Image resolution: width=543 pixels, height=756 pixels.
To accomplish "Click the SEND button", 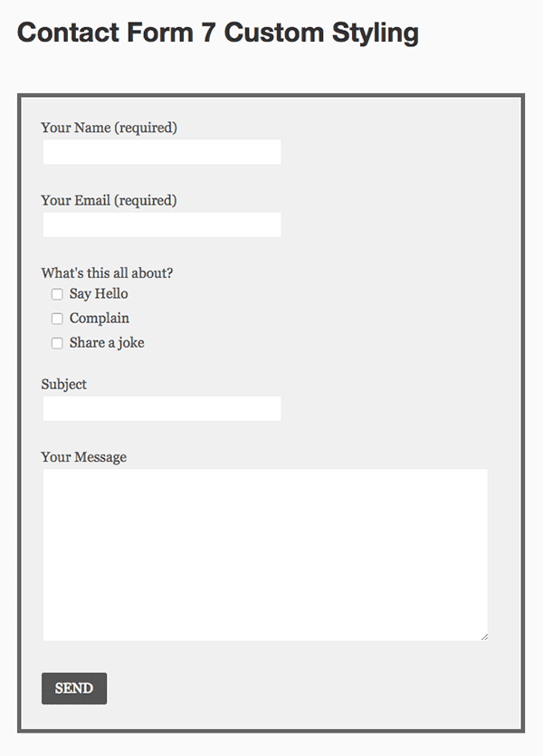I will 73,689.
